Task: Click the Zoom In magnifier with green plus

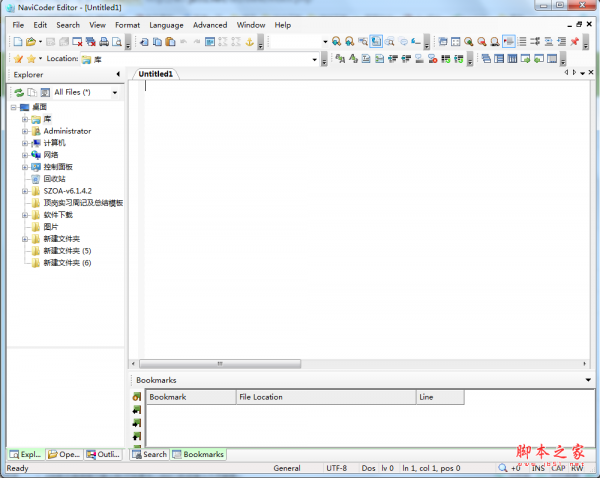Action: [468, 41]
